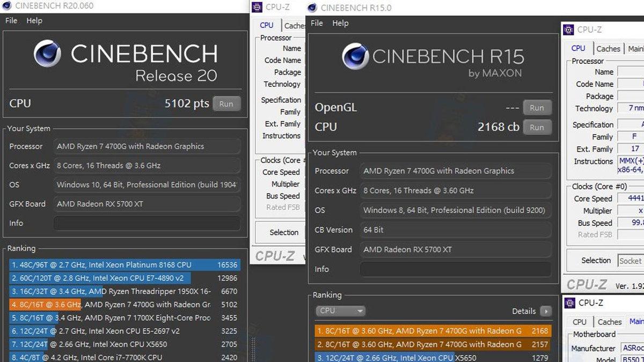The image size is (644, 362).
Task: Run the OpenGL test in Cinebench R15
Action: pos(537,107)
